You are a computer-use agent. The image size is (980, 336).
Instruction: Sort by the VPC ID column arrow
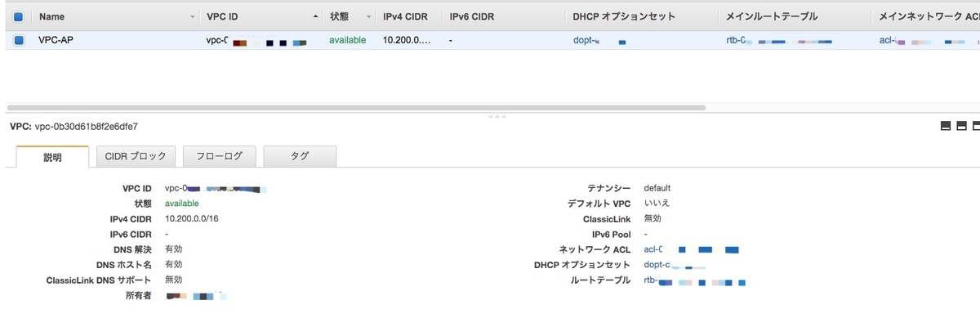click(316, 16)
